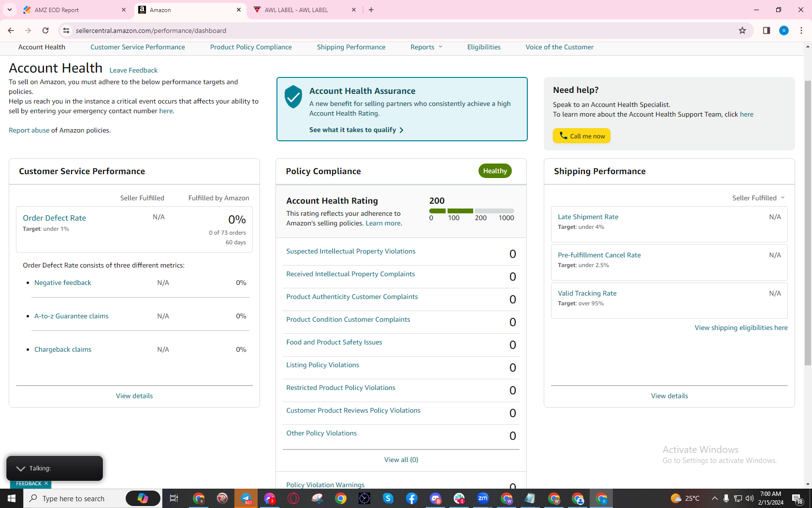Open Task View on the taskbar
Screen dimensions: 812x508
tap(174, 498)
